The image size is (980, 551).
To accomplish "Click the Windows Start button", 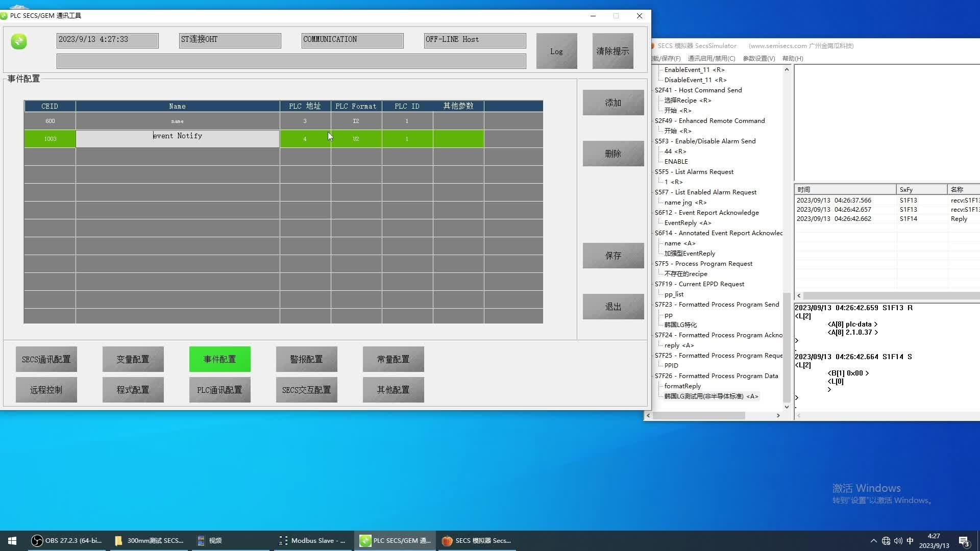I will pos(12,541).
